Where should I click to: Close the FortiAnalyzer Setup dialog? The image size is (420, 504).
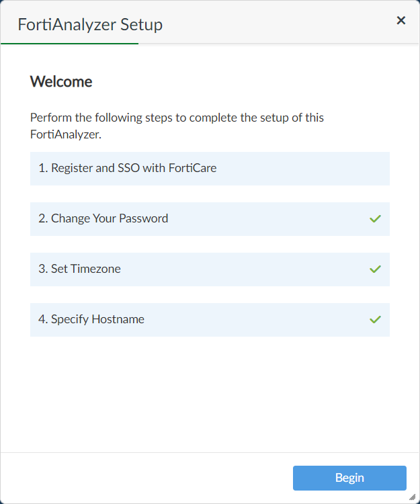pos(401,20)
